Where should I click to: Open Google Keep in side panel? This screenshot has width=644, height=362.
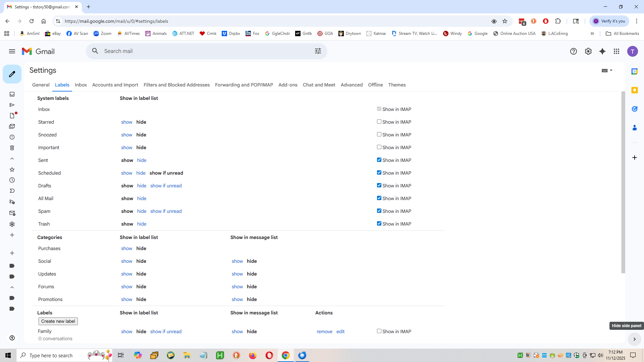point(634,90)
